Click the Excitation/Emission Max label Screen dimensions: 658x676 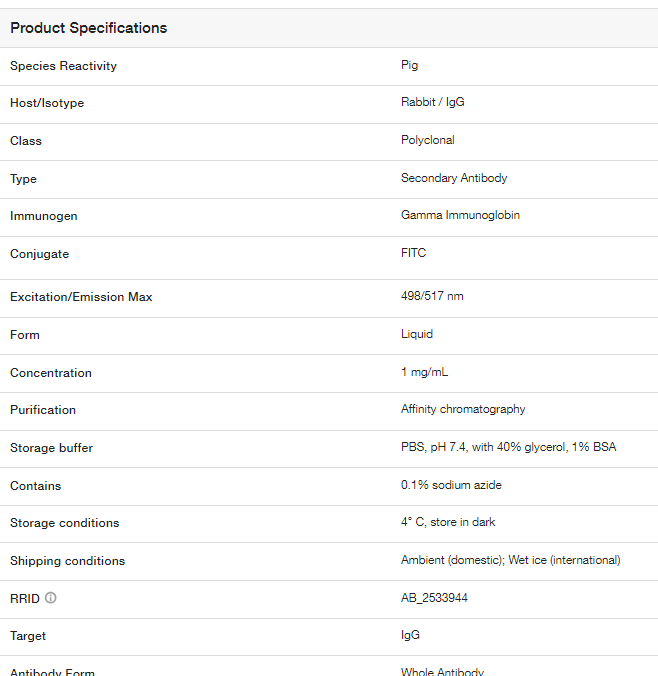[x=81, y=297]
